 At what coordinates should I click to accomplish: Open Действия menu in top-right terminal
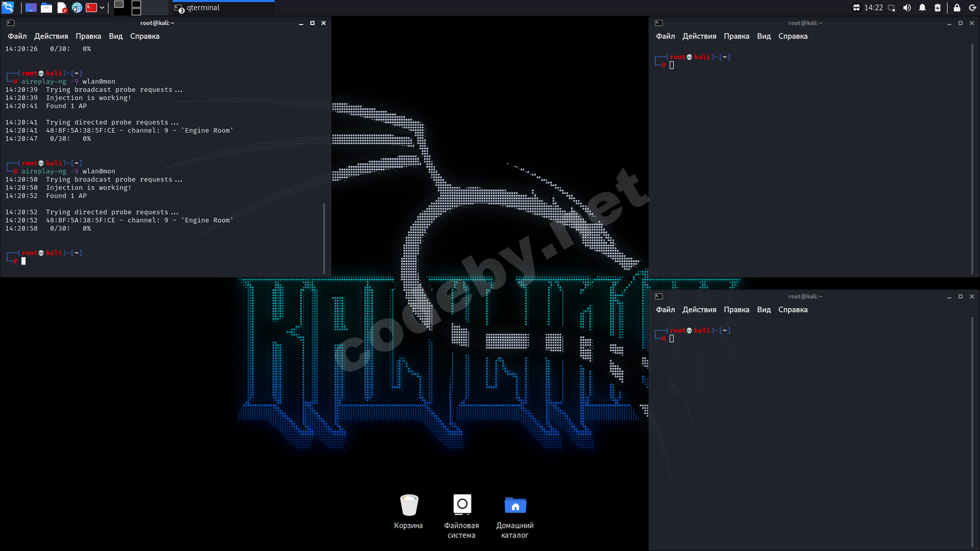click(699, 36)
